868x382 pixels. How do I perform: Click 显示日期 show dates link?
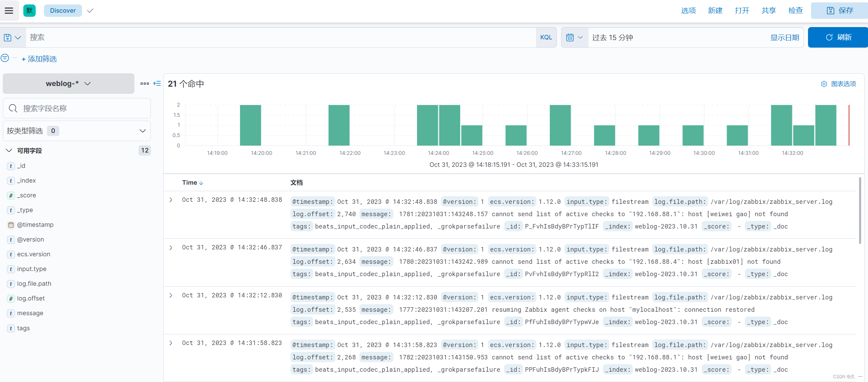(x=785, y=37)
